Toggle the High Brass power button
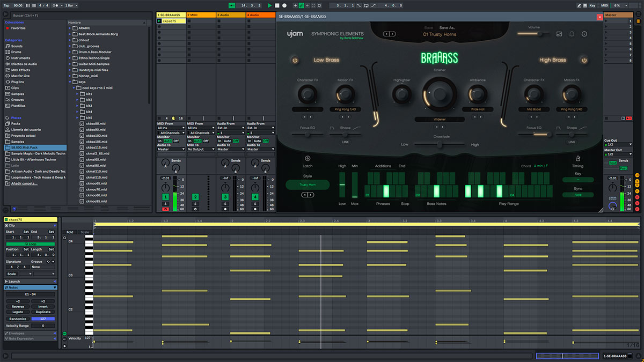 [584, 60]
